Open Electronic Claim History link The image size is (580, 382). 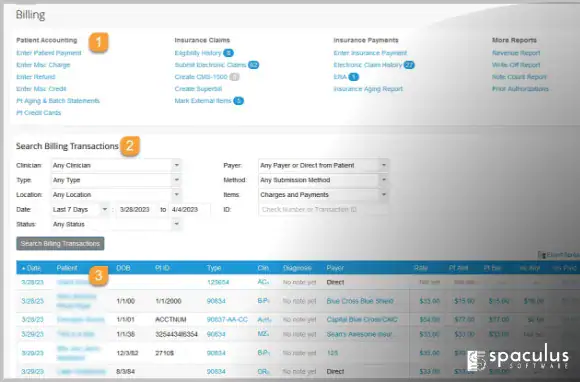[368, 65]
